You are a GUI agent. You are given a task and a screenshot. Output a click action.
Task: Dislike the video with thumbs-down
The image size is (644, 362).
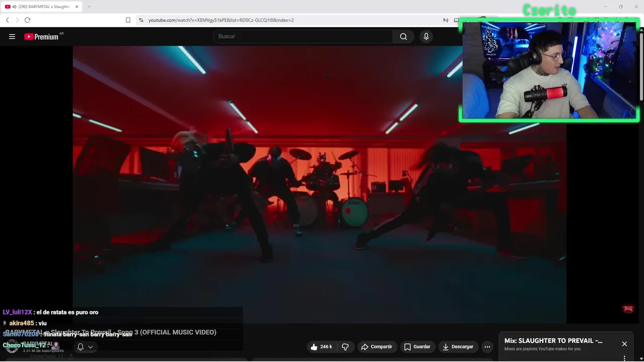[x=345, y=346]
